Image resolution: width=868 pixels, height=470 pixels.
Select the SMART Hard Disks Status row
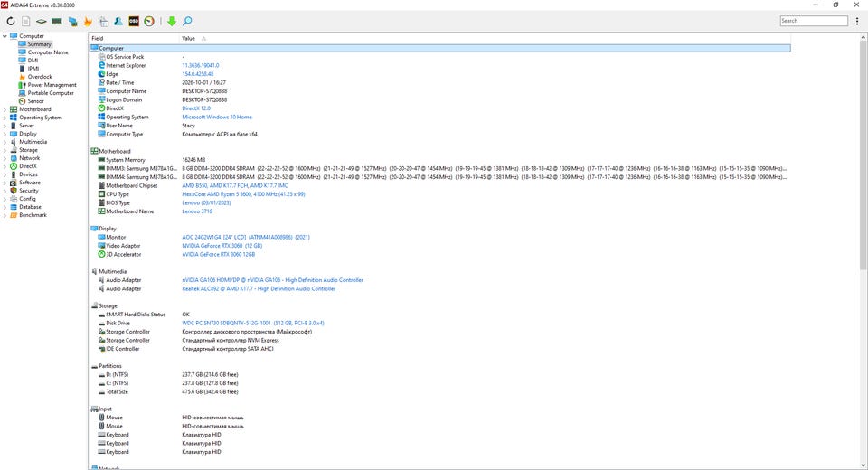[439, 315]
